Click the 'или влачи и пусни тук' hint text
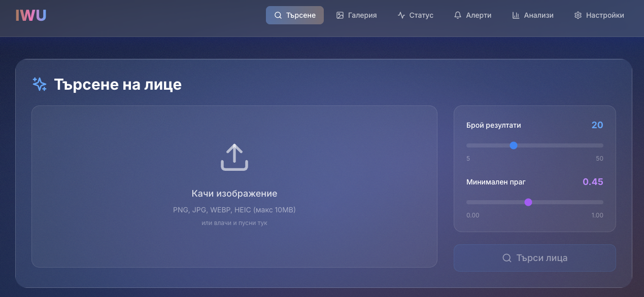Viewport: 644px width, 297px height. click(x=234, y=223)
